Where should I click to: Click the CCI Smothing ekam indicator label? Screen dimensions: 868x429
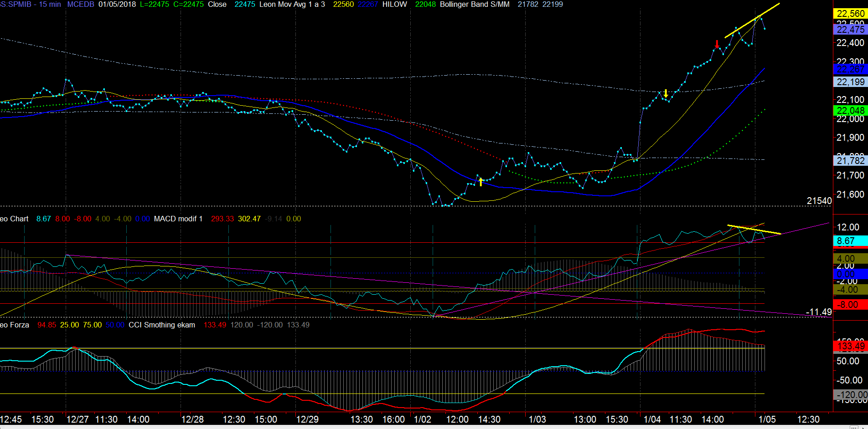162,325
